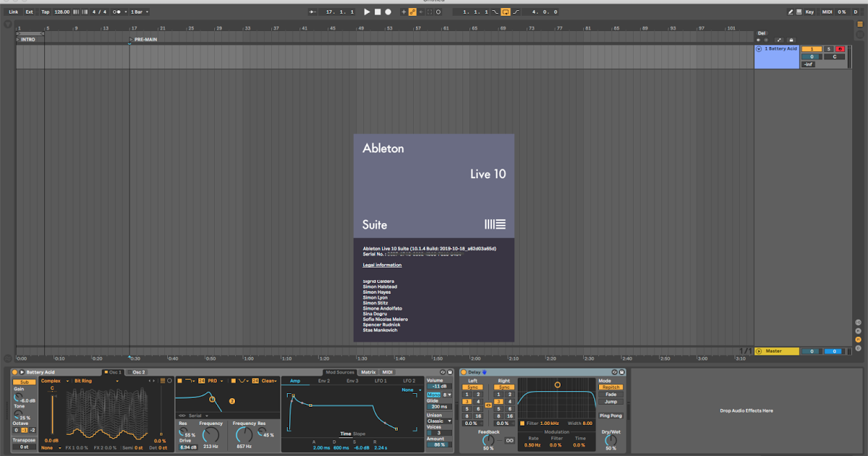Switch to the Matrix tab
The height and width of the screenshot is (456, 868).
(368, 372)
